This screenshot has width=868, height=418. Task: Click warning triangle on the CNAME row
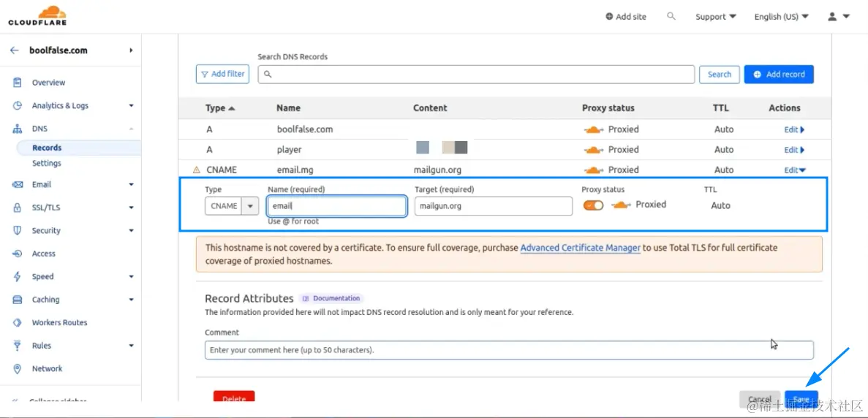pos(196,170)
